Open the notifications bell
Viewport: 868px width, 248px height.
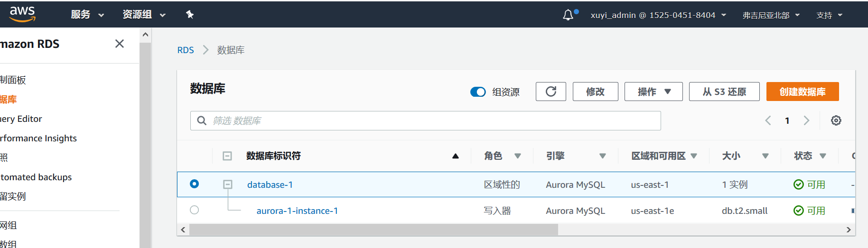[x=568, y=15]
